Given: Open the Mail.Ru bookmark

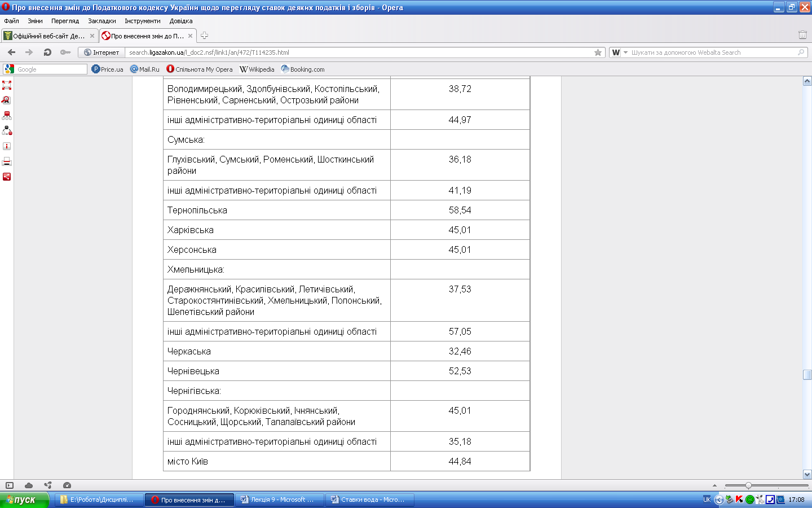Looking at the screenshot, I should click(x=145, y=69).
